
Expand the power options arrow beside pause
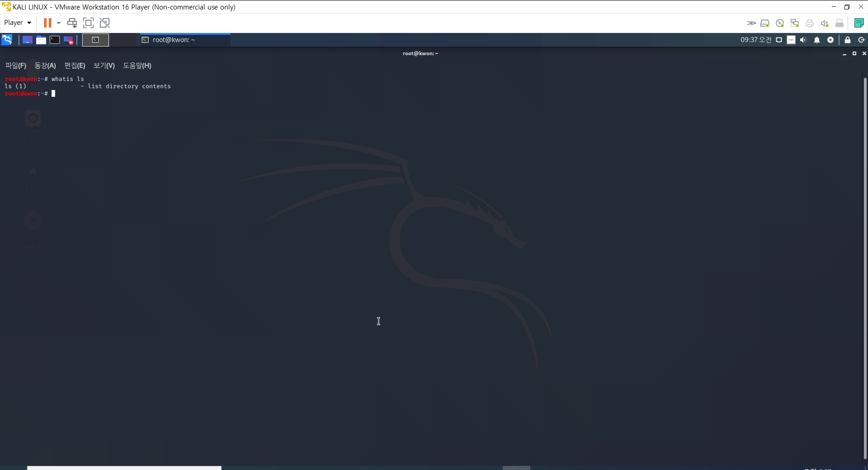pos(59,23)
